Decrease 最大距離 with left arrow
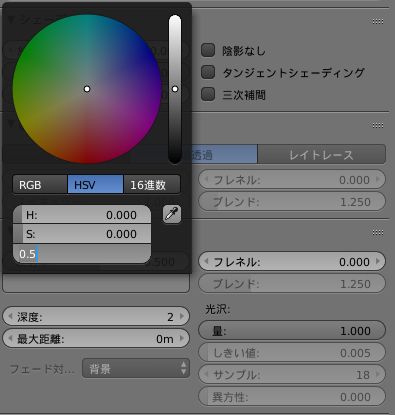 [10, 338]
